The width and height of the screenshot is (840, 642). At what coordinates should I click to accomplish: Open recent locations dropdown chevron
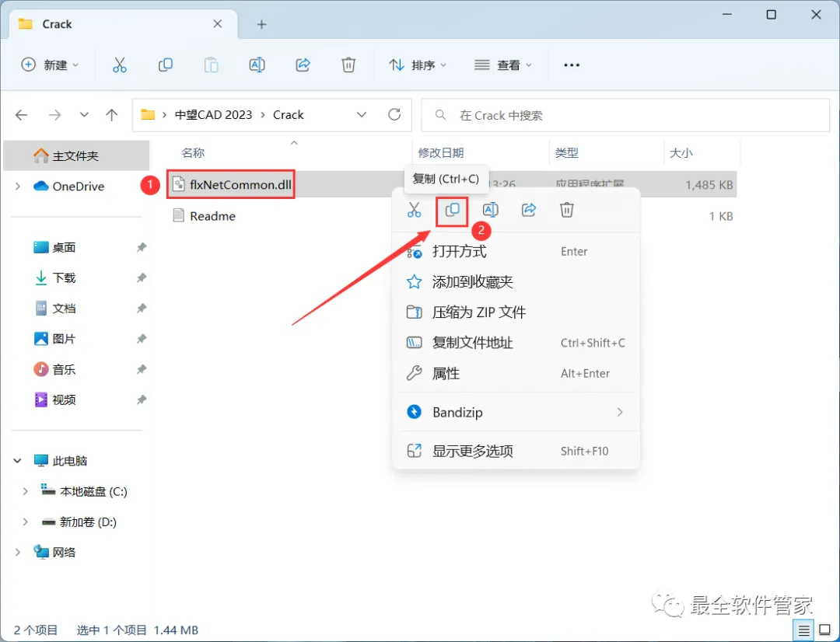pos(84,114)
